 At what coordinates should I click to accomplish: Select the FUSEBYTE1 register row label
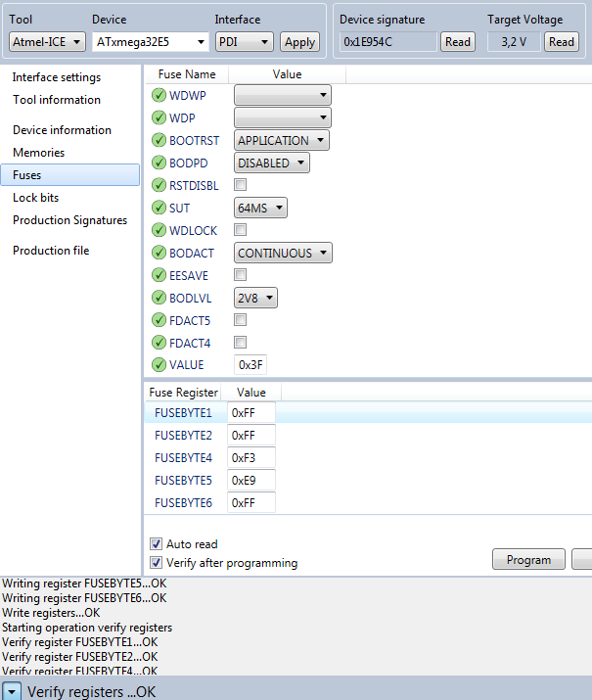click(x=183, y=413)
